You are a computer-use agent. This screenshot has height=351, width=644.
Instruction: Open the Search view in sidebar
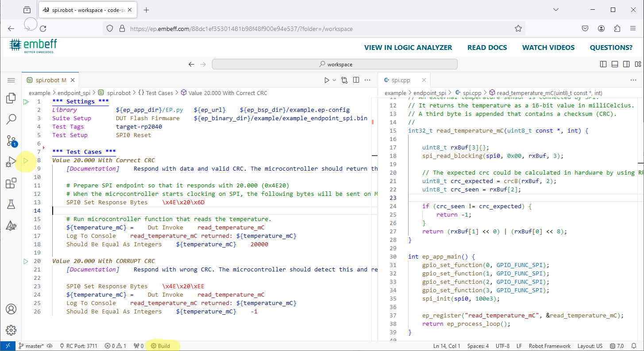(11, 119)
